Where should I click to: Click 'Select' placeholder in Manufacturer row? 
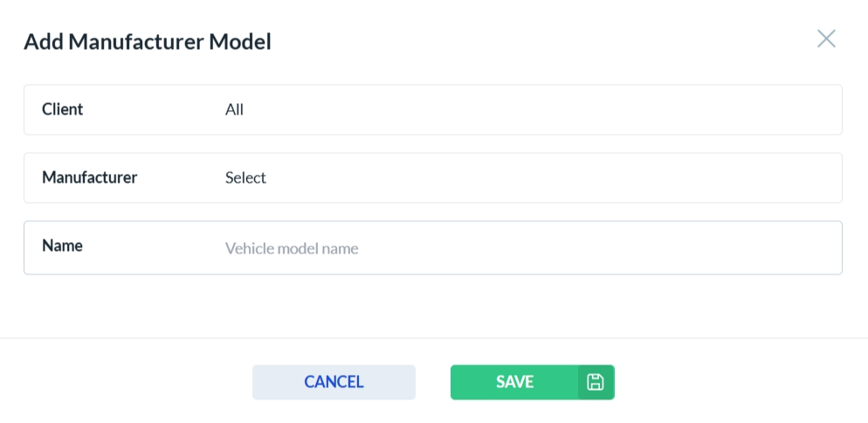tap(245, 178)
